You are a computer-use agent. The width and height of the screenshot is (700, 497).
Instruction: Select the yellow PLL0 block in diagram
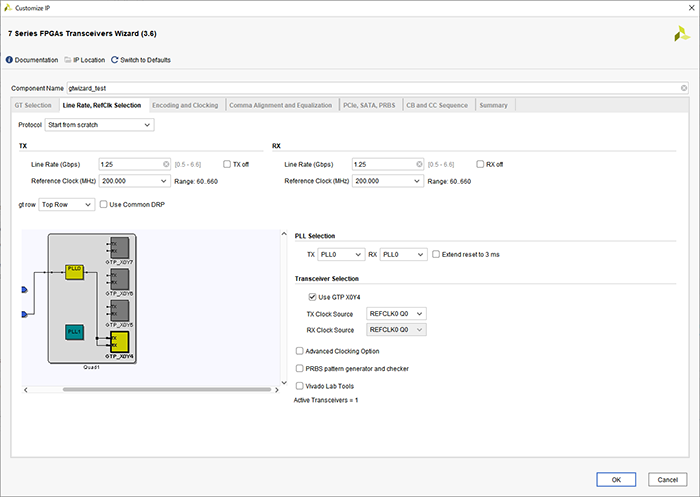75,272
